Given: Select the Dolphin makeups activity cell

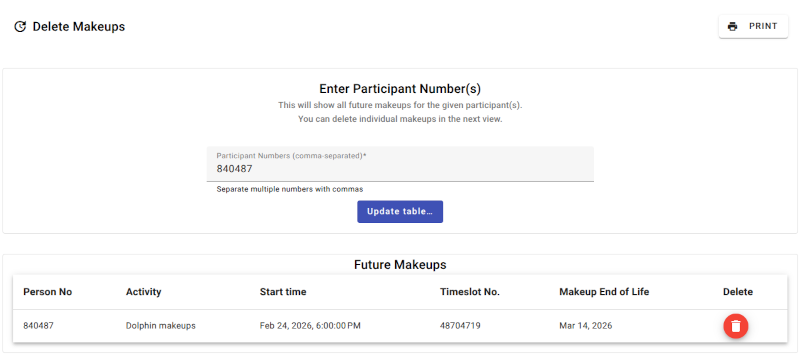Looking at the screenshot, I should 161,326.
